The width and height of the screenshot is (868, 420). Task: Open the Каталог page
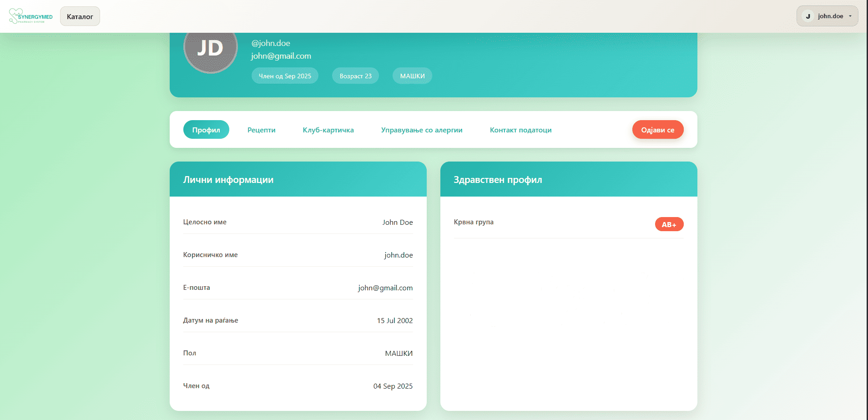[x=80, y=16]
